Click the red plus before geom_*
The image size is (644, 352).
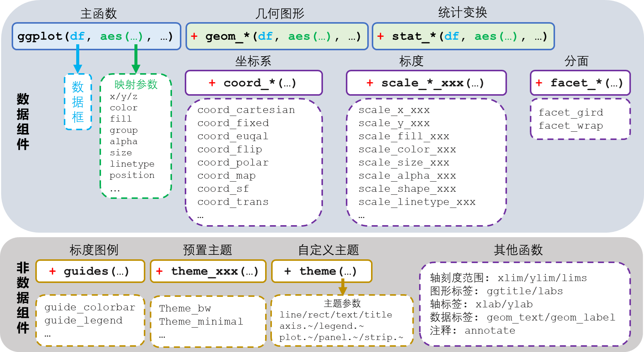coord(194,36)
